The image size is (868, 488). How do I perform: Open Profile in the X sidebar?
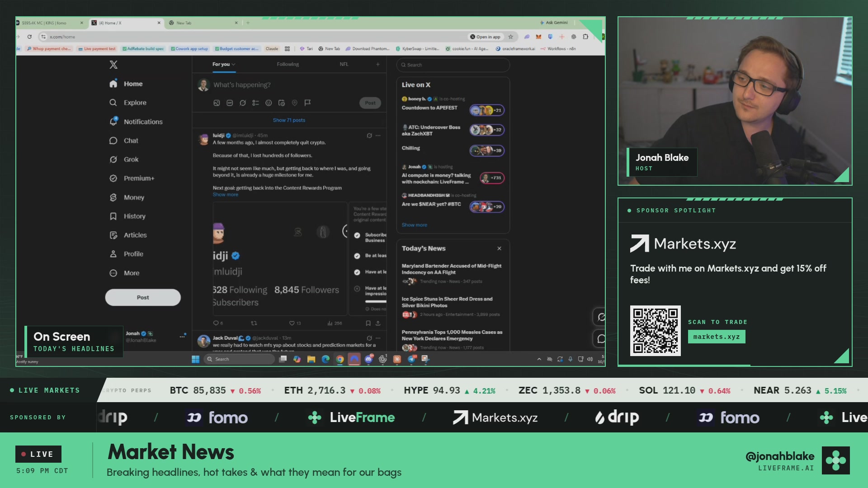pos(127,253)
